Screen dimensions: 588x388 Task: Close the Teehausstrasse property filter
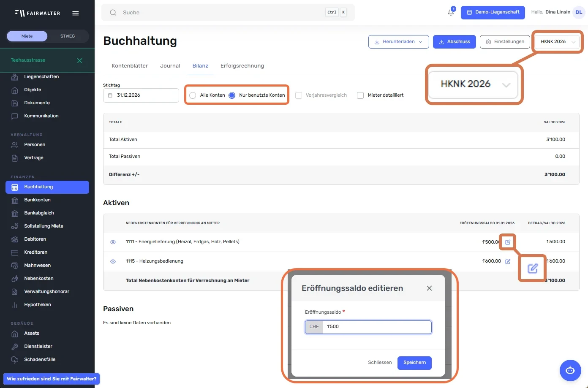point(79,60)
